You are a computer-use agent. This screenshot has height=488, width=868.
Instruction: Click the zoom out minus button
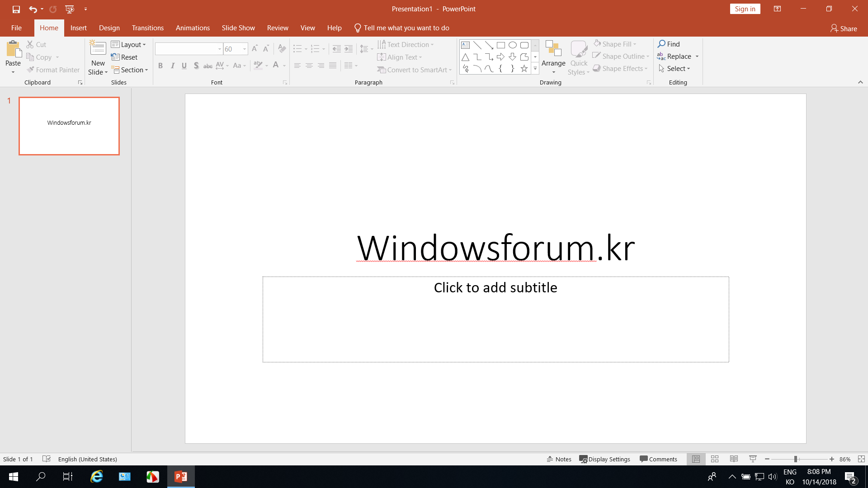tap(767, 459)
